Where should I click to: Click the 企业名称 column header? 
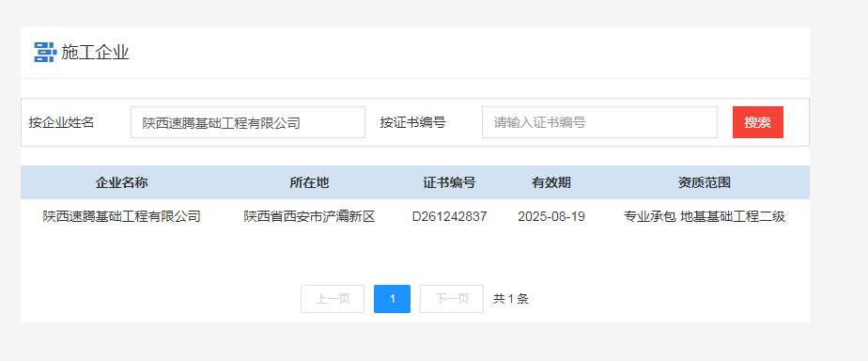122,182
